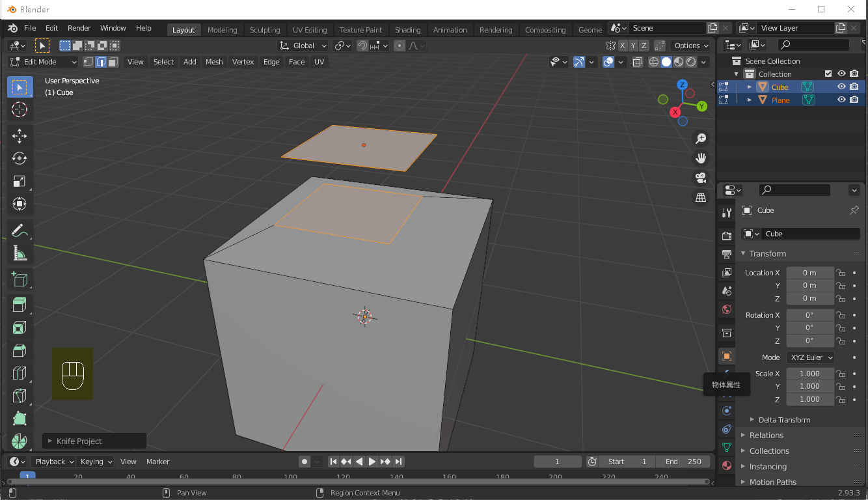Open the Mesh menu
868x500 pixels.
click(214, 62)
